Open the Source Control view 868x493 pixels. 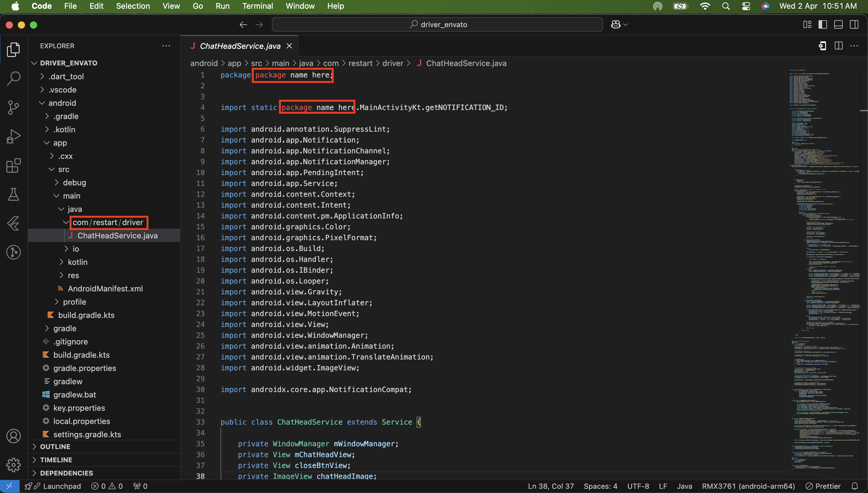point(14,108)
